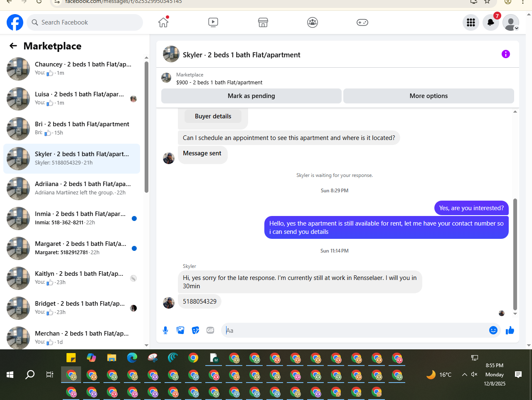
Task: Open the Gaming controller icon
Action: pyautogui.click(x=362, y=22)
